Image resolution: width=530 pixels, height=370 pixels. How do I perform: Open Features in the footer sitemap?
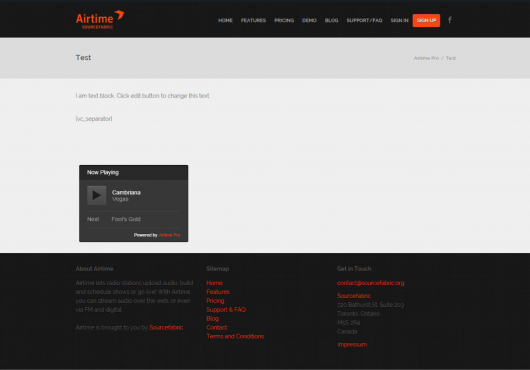click(x=218, y=292)
